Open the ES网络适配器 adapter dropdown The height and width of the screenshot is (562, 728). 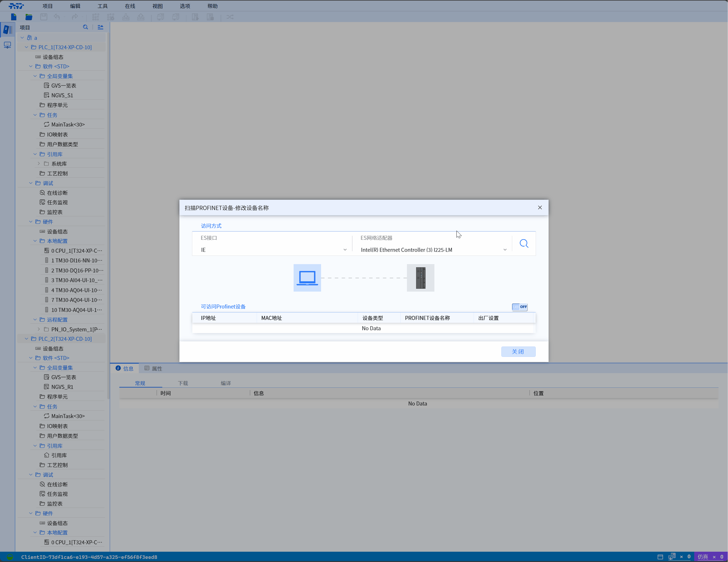coord(433,250)
